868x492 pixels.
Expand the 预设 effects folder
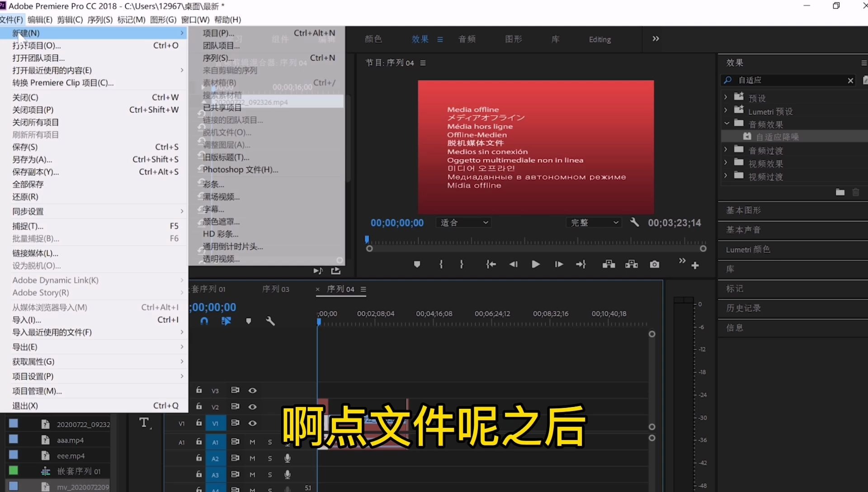point(726,97)
